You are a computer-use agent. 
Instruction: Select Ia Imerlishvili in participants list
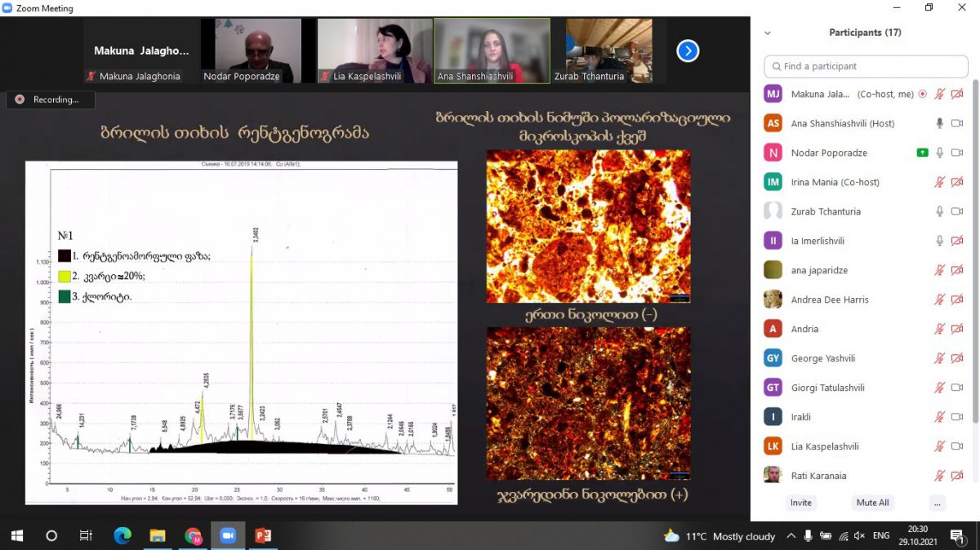[817, 241]
